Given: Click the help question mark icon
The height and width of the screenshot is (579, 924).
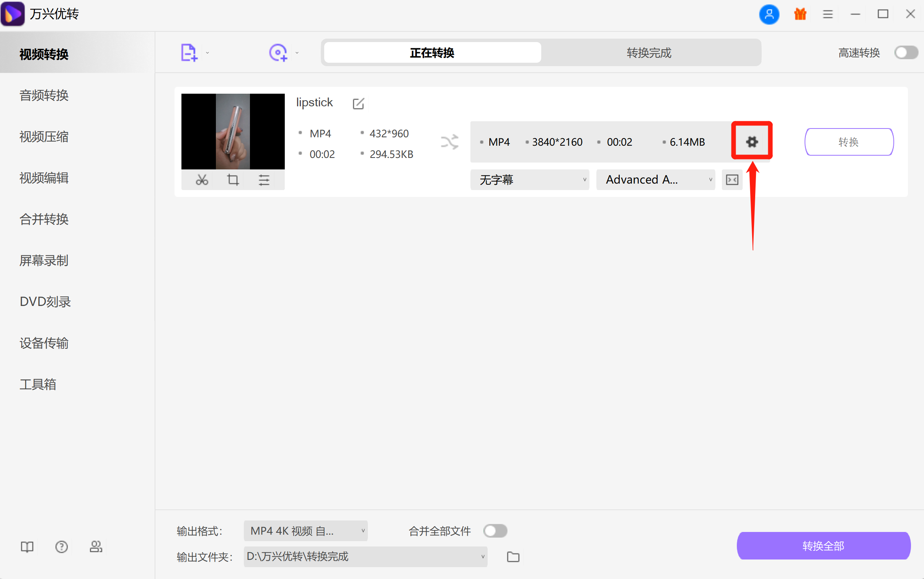Looking at the screenshot, I should click(x=61, y=546).
